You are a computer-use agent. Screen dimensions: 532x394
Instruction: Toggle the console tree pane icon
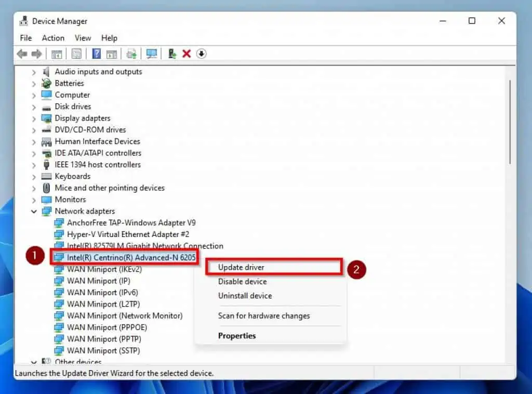57,54
